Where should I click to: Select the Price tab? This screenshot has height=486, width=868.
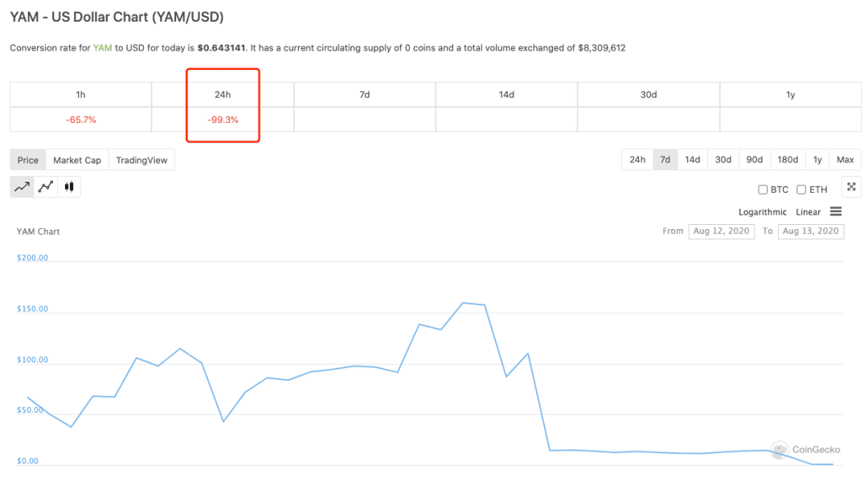(x=27, y=160)
